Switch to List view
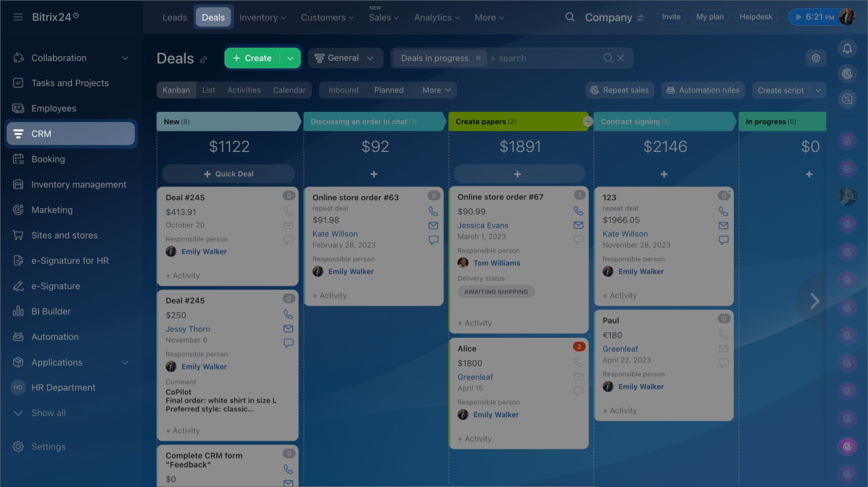Screen dimensions: 868x487 (x=209, y=90)
